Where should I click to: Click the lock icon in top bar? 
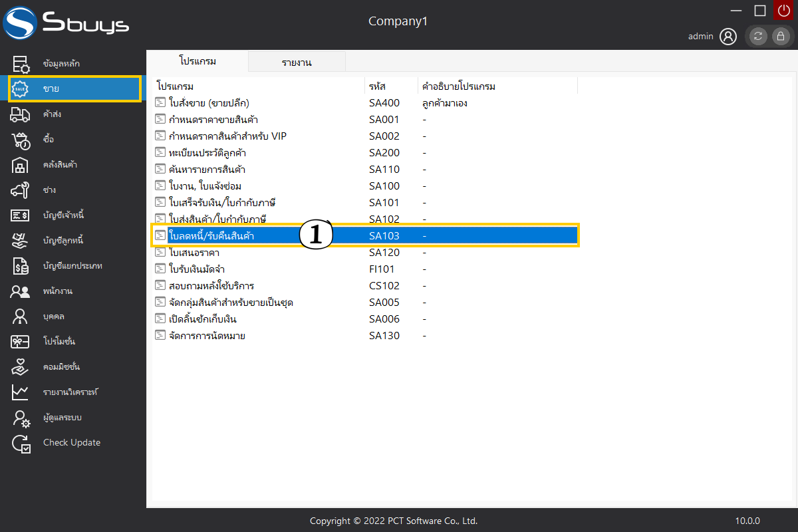tap(780, 37)
